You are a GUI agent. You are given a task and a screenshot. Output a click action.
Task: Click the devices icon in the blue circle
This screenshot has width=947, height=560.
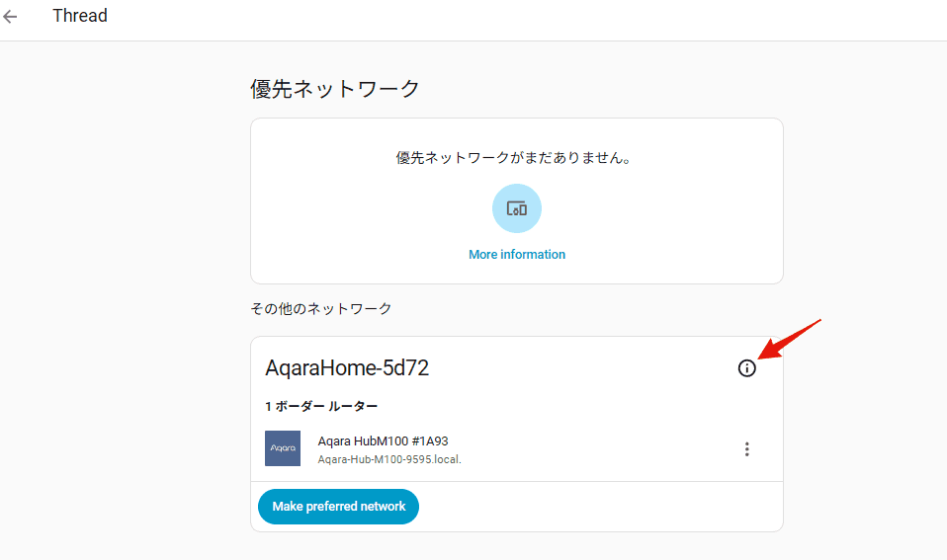[516, 208]
